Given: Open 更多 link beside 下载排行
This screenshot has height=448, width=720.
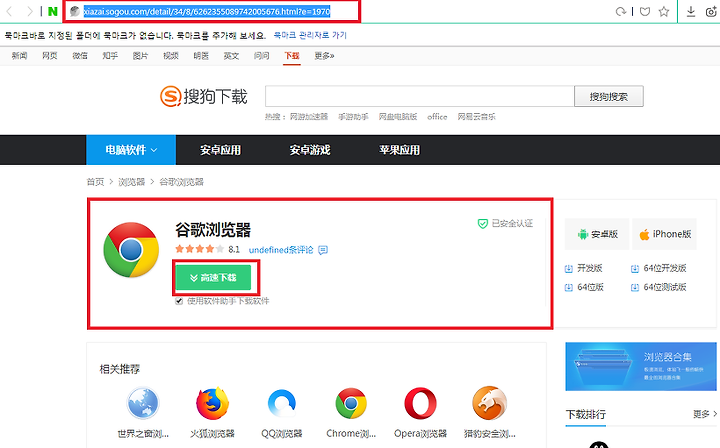Looking at the screenshot, I should click(705, 414).
